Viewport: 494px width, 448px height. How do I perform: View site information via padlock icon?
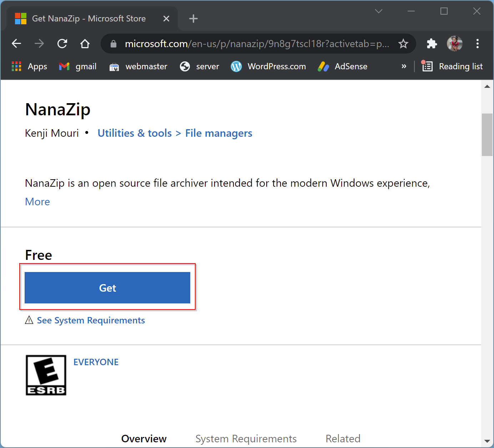tap(114, 44)
